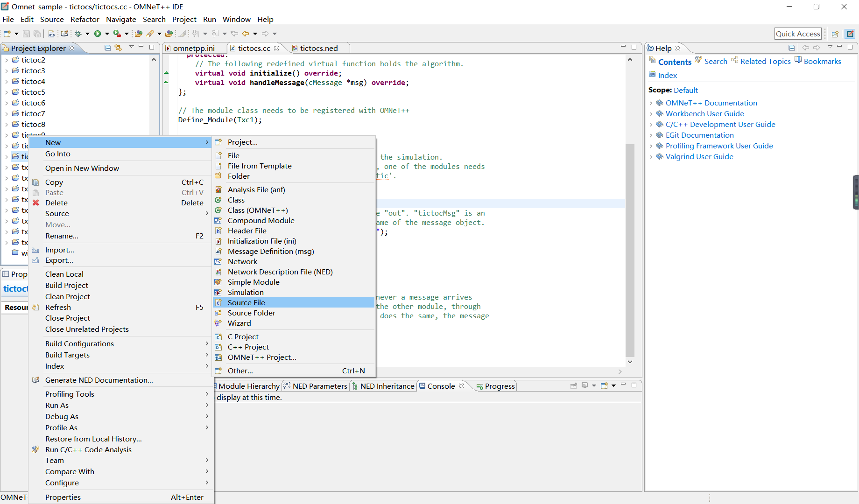Screen dimensions: 859x504
Task: Open Project Explorer View Menu dropdown
Action: [x=132, y=47]
